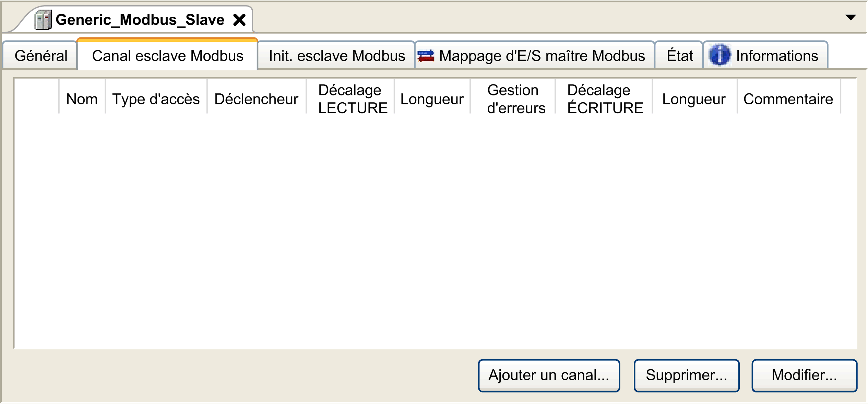
Task: Go to Mappage d'E/S maître Modbus tab
Action: 535,55
